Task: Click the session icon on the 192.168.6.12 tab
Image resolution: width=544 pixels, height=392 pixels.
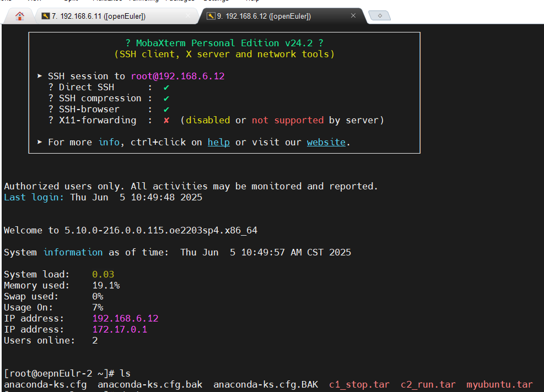Action: pyautogui.click(x=211, y=16)
